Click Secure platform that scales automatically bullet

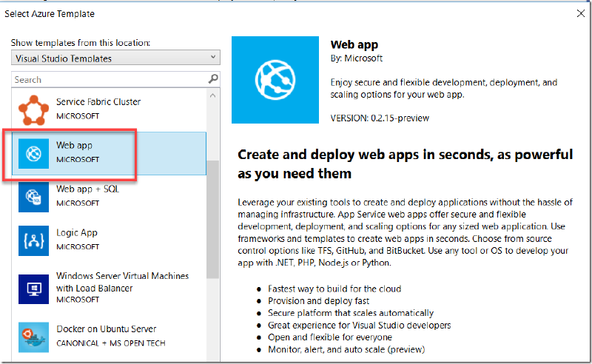coord(351,313)
